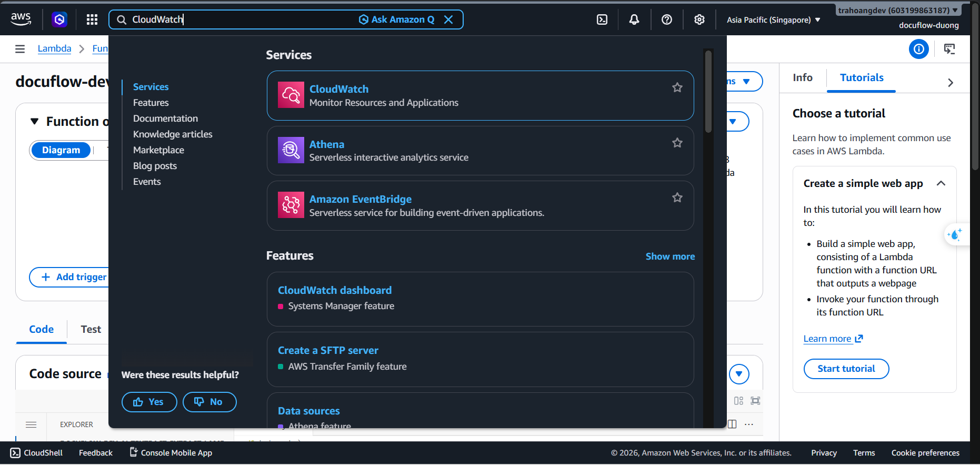This screenshot has width=980, height=465.
Task: Favorite CloudWatch with the star
Action: pos(677,87)
